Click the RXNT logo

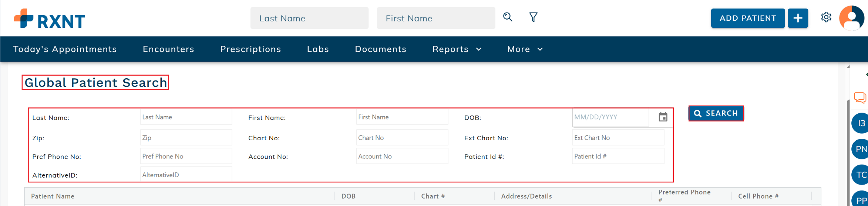click(50, 19)
